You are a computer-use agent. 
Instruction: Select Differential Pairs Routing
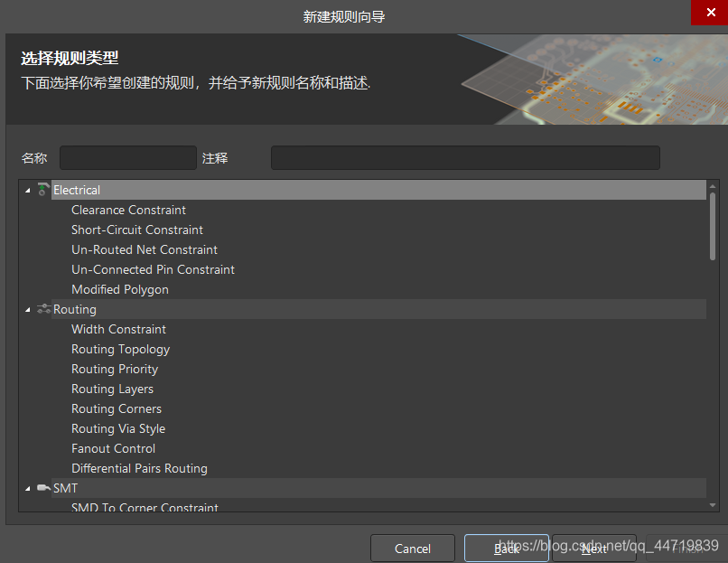click(139, 468)
